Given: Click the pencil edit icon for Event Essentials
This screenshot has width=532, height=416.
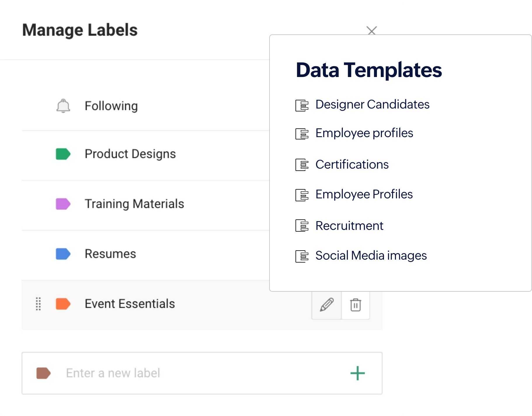Looking at the screenshot, I should point(326,305).
